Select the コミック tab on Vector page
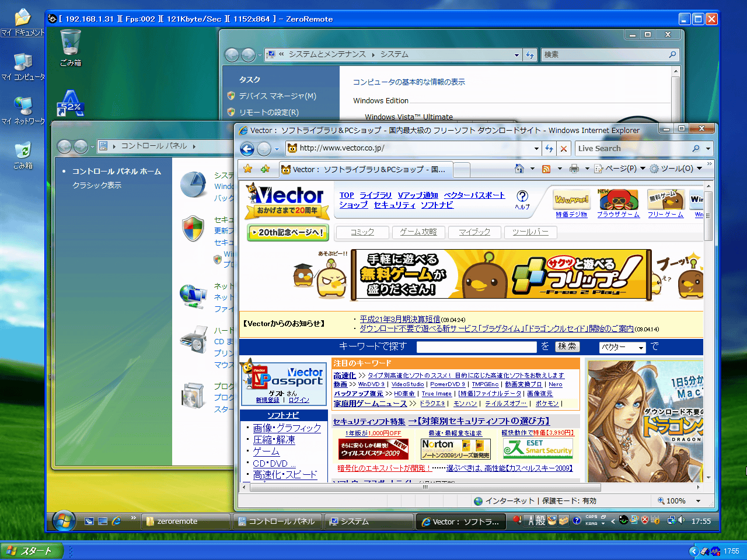 [362, 232]
